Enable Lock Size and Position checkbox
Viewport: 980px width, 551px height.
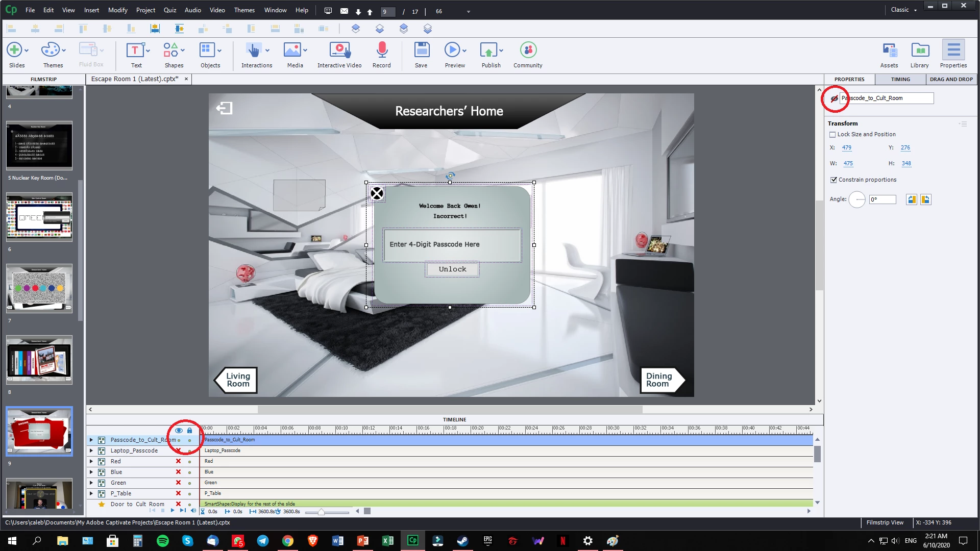pos(833,135)
